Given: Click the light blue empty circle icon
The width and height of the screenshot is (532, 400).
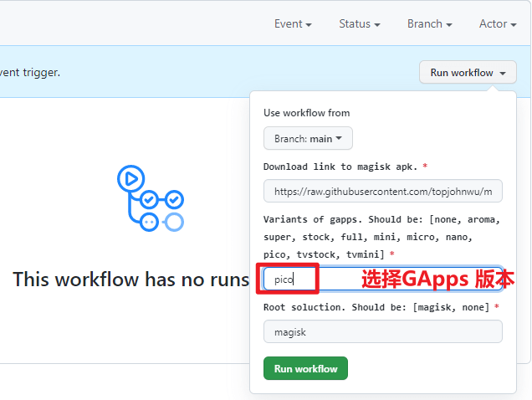Looking at the screenshot, I should [174, 222].
